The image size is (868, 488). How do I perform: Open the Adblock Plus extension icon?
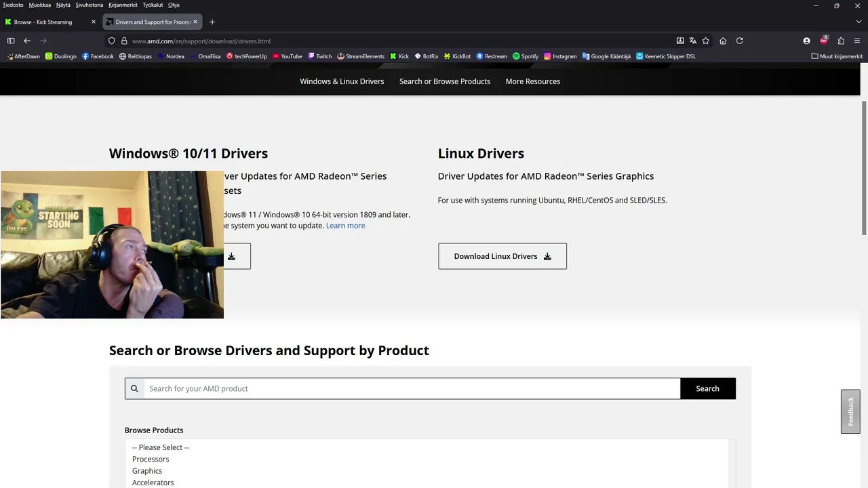coord(824,40)
